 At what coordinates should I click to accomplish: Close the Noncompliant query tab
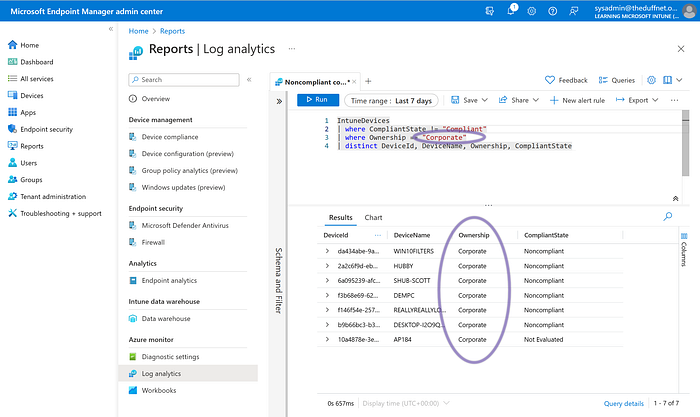pos(354,82)
